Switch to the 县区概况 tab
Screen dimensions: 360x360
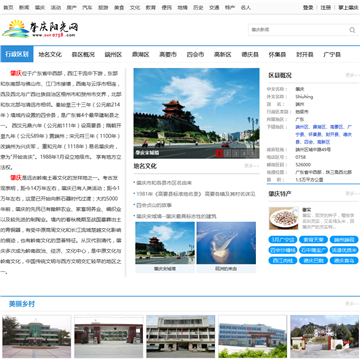(83, 54)
